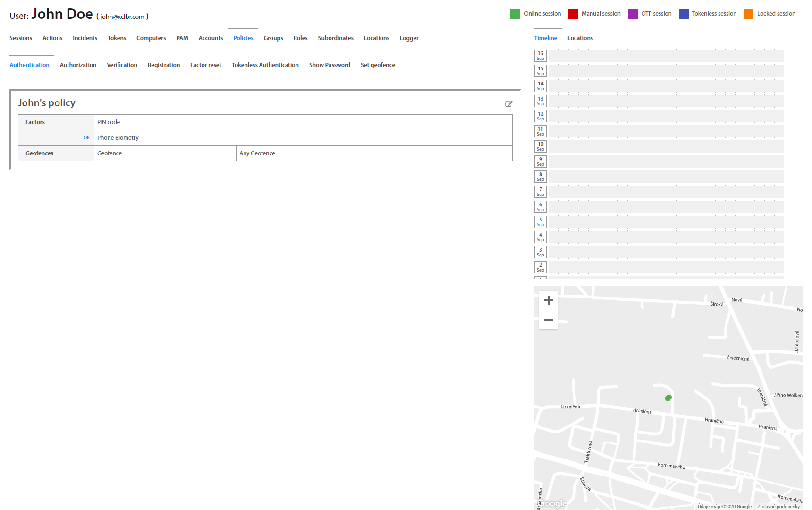Viewport: 812px width, 510px height.
Task: Switch to the Authorization policy tab
Action: 78,65
